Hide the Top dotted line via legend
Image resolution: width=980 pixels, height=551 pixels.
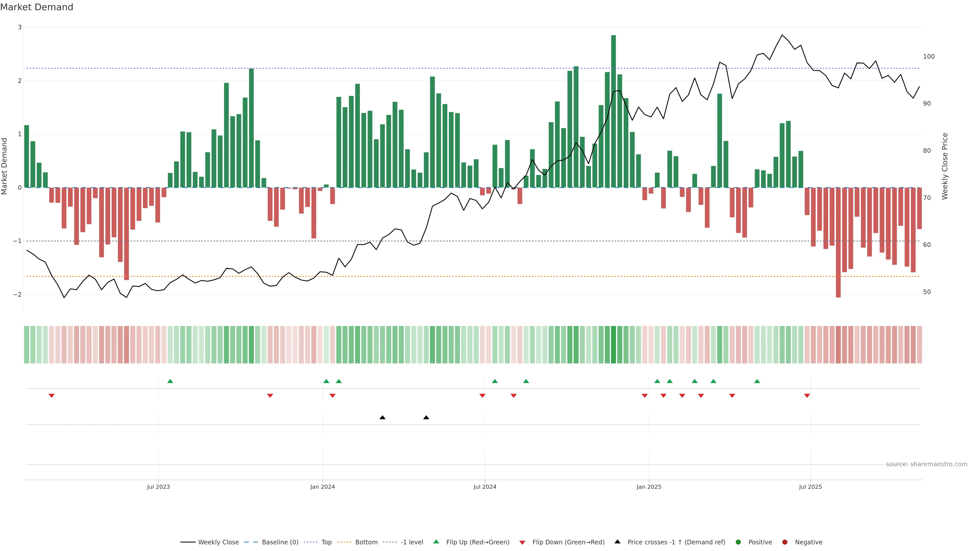(326, 542)
